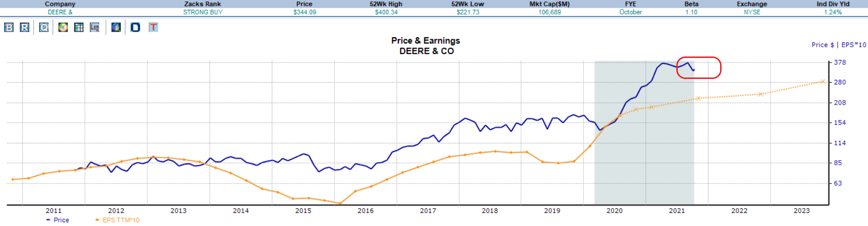Click the Q magnifier toolbar icon

pyautogui.click(x=44, y=28)
